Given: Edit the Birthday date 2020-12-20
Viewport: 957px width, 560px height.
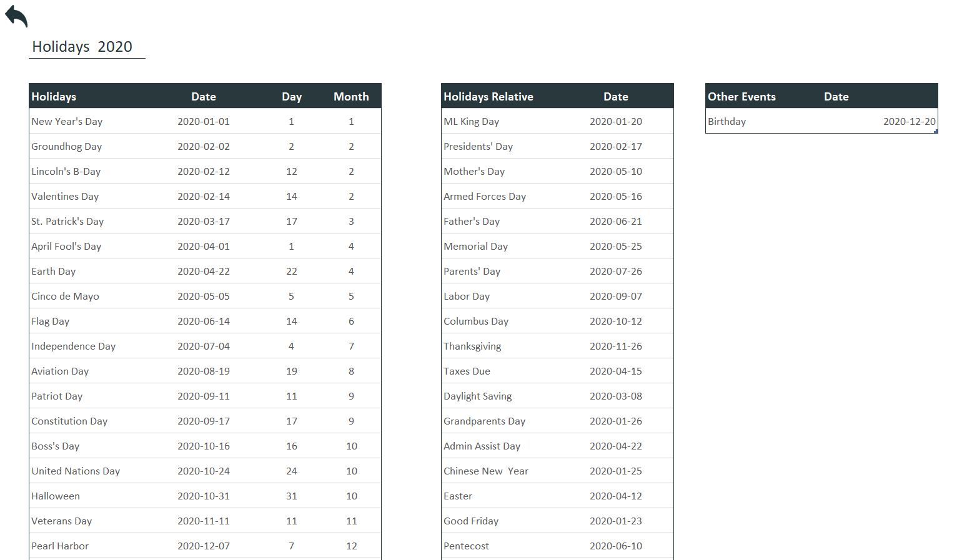Looking at the screenshot, I should pos(909,122).
